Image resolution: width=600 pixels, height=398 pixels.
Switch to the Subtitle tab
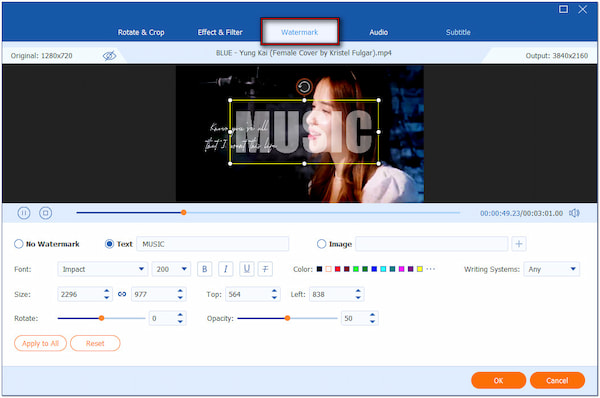coord(458,32)
